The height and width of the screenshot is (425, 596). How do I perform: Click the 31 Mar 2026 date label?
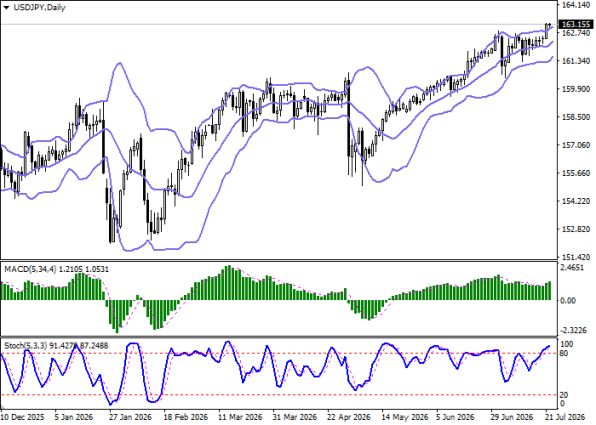(295, 417)
